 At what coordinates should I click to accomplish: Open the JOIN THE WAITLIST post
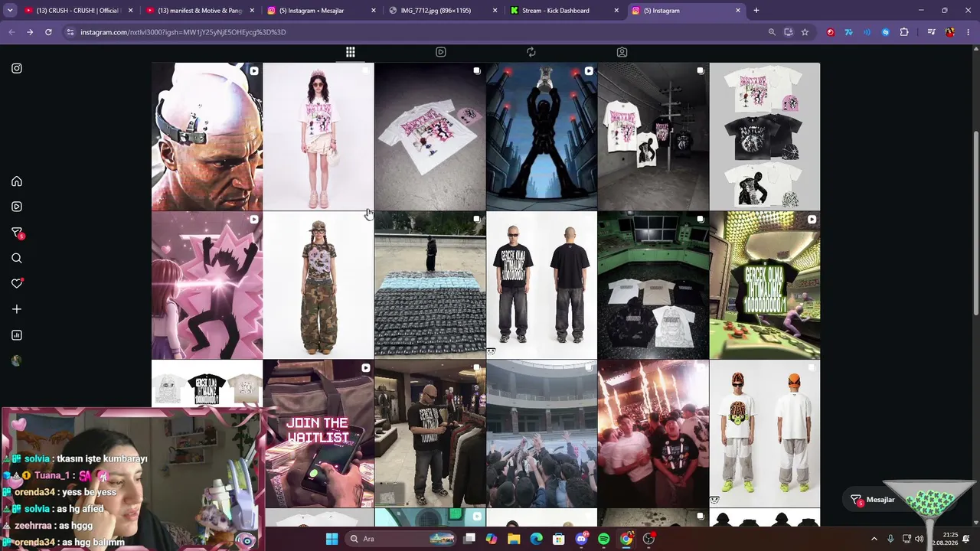click(x=318, y=434)
